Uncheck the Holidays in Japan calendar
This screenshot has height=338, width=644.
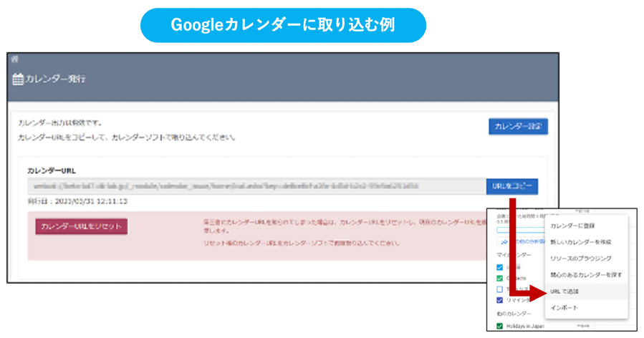(x=499, y=326)
